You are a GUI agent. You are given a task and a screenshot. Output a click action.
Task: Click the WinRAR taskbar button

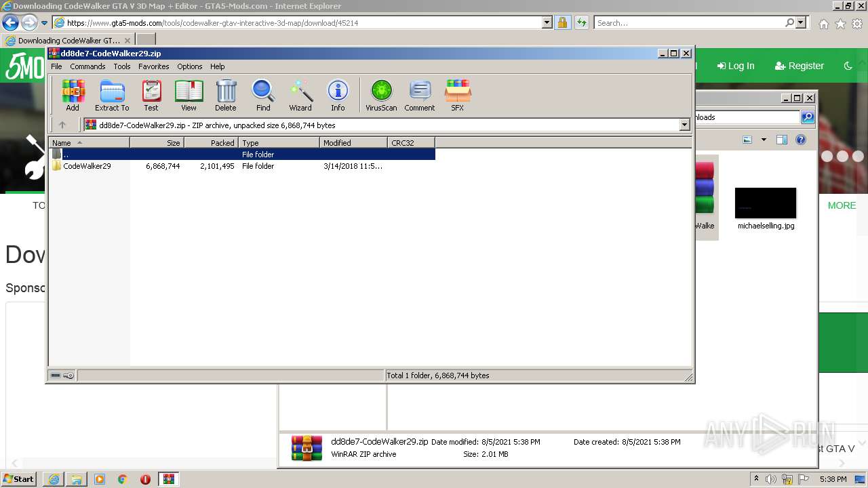click(168, 479)
